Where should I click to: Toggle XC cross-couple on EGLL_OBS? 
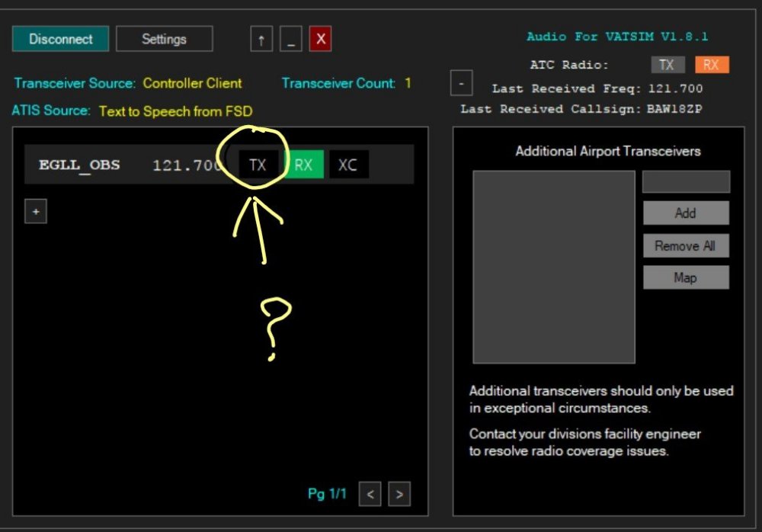[x=348, y=165]
